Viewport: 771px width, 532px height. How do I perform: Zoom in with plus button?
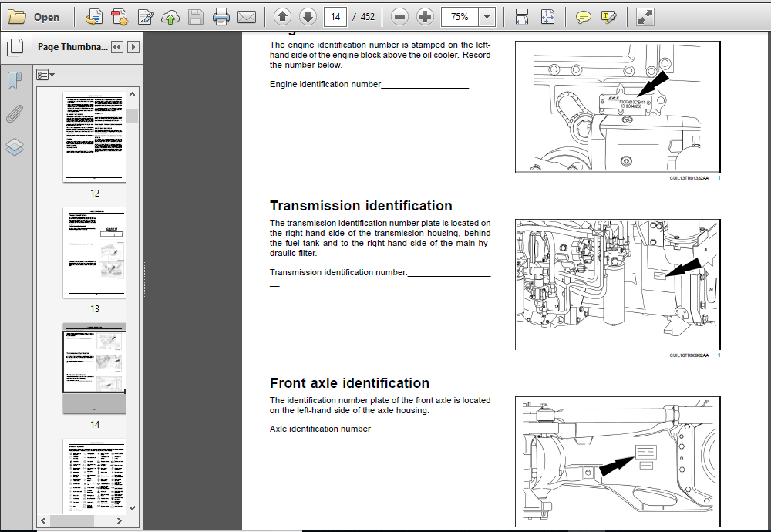click(x=425, y=17)
